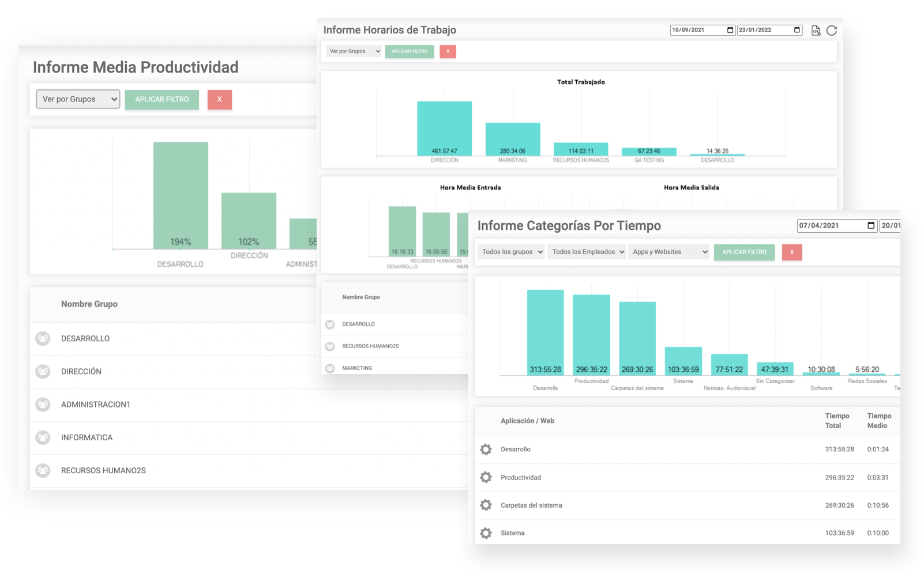Viewport: 924px width, 574px height.
Task: Click the 102% DIRECCIÓN productivity bar
Action: [x=249, y=221]
